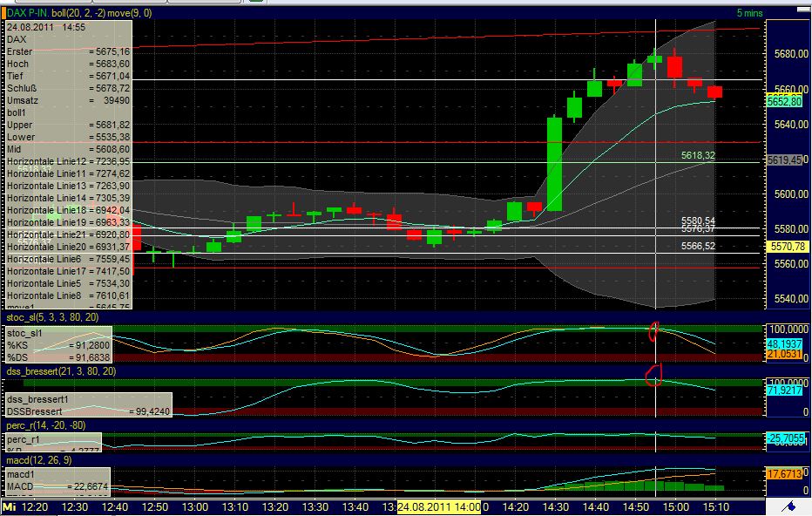Click the yellow marker left of DAX P-IN. title
Image resolution: width=812 pixels, height=516 pixels.
(3, 13)
